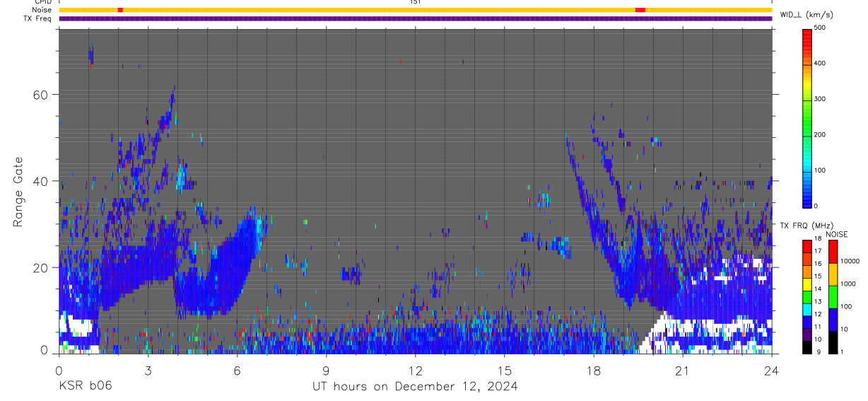Click the "400" value on width color bar

(x=820, y=63)
